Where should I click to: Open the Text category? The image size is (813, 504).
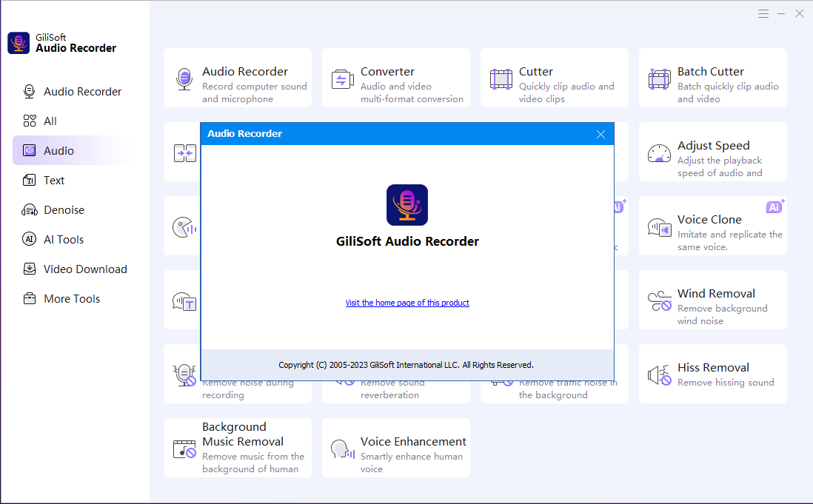tap(72, 181)
